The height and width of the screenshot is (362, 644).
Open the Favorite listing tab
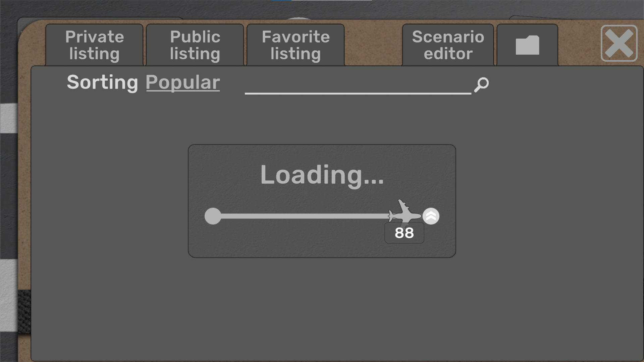(x=296, y=45)
